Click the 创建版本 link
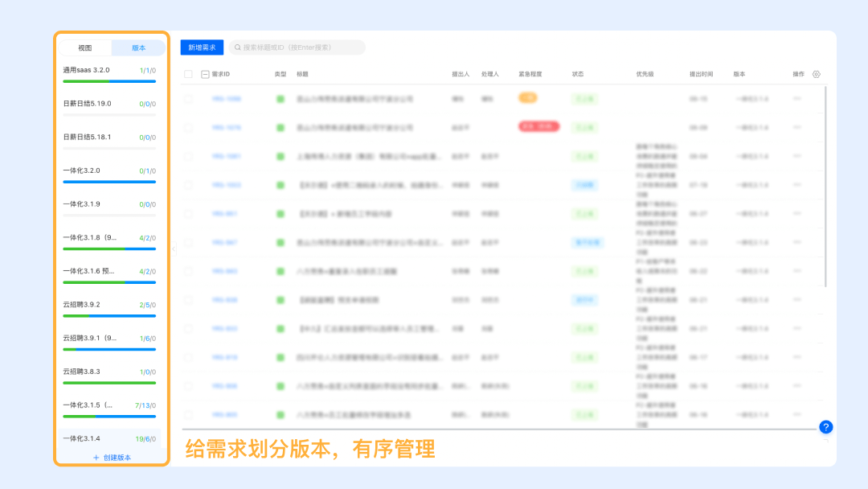 pos(117,458)
